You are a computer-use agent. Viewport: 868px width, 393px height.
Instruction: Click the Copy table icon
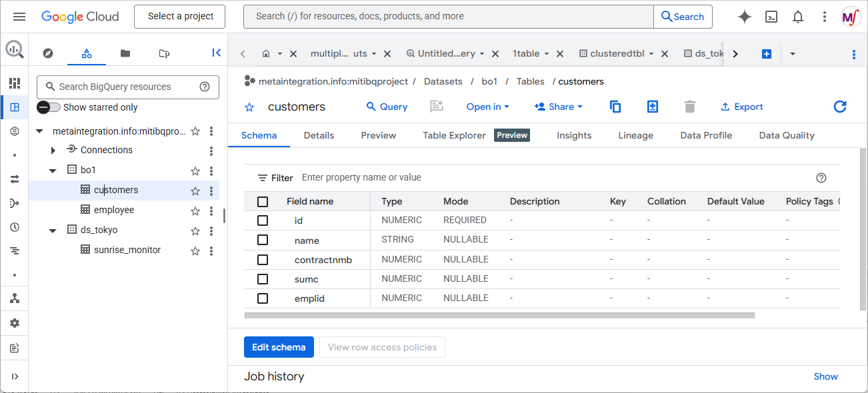pos(615,107)
